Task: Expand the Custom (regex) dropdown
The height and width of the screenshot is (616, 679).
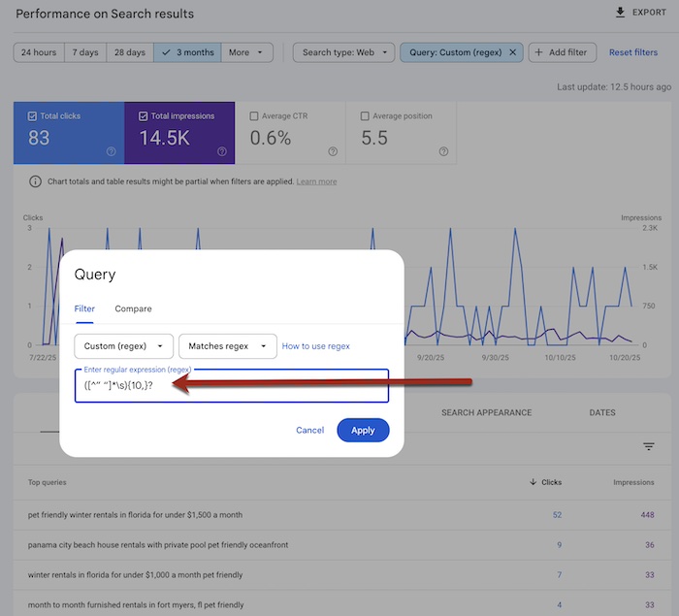Action: 124,346
